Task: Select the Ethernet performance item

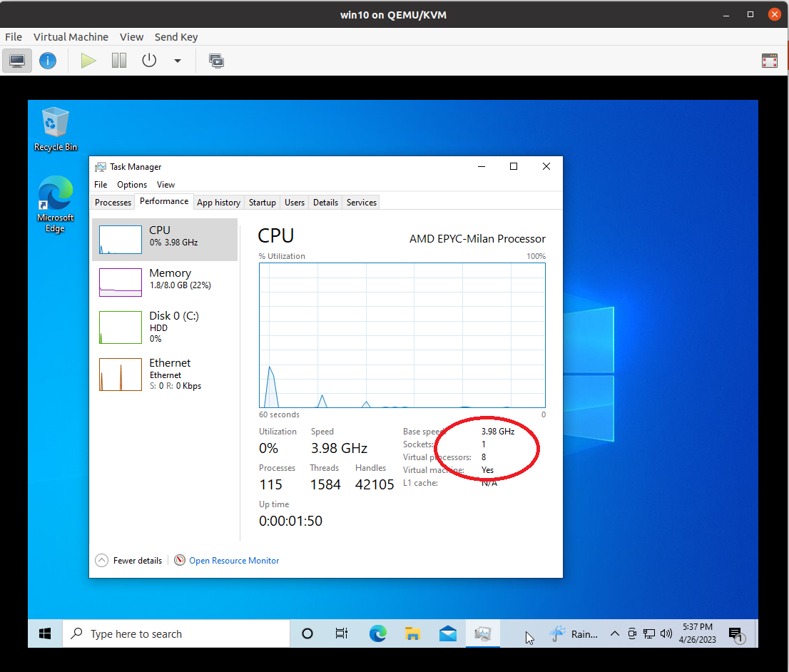Action: pyautogui.click(x=165, y=375)
